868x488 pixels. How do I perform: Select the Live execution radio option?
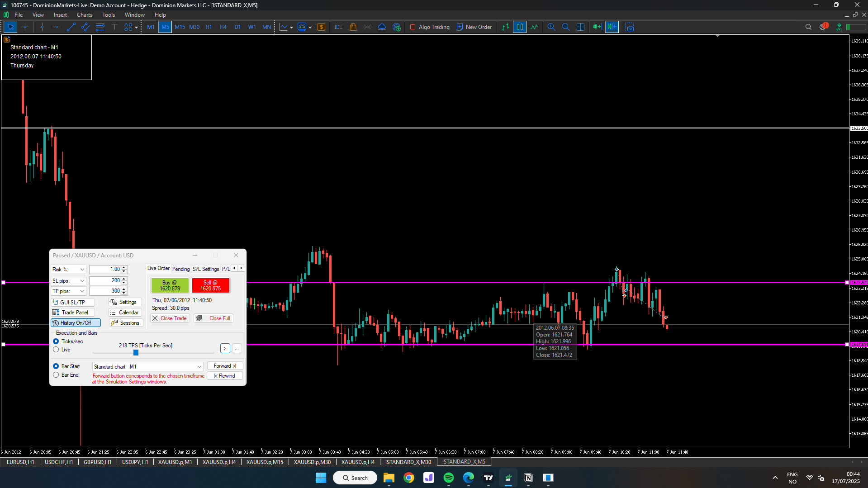56,350
